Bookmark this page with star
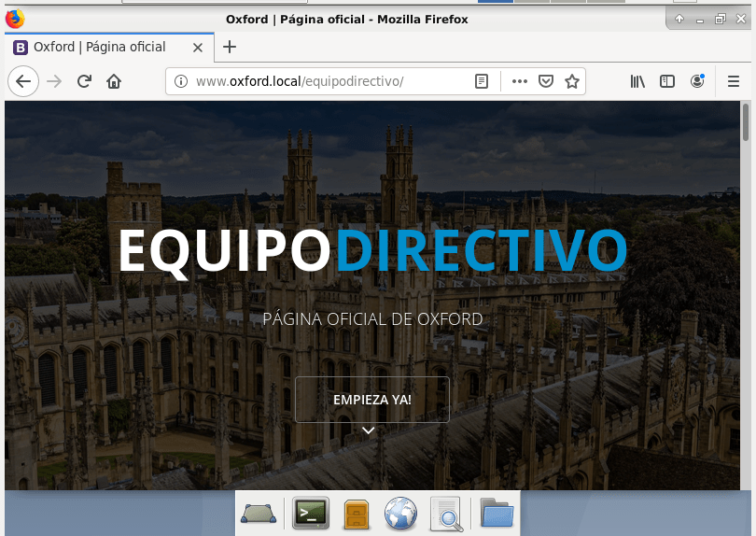 pyautogui.click(x=572, y=81)
